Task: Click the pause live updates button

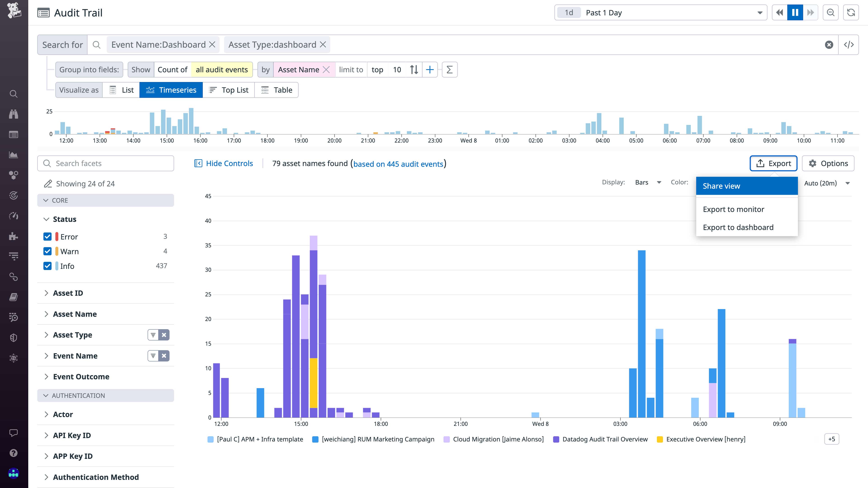Action: [x=795, y=12]
